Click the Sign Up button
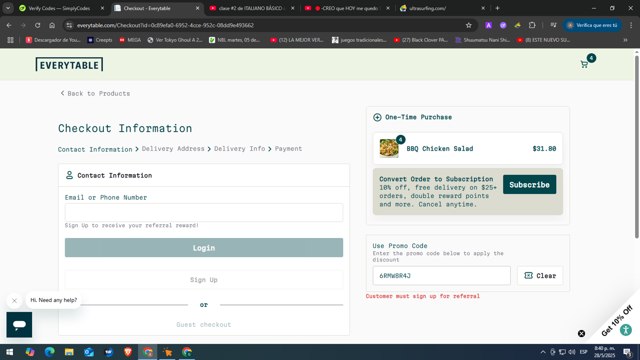This screenshot has width=640, height=360. (x=204, y=280)
